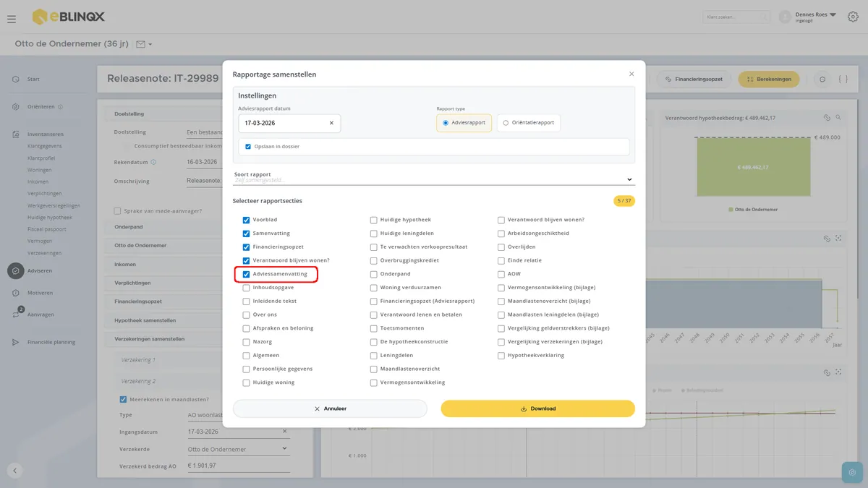Click the Oriënteren sidebar icon
868x488 pixels.
point(15,107)
